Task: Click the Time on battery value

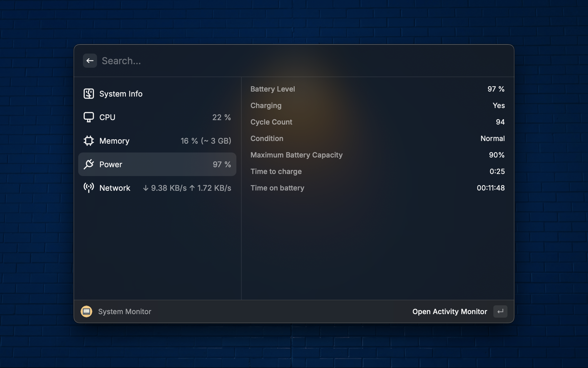Action: [x=490, y=188]
